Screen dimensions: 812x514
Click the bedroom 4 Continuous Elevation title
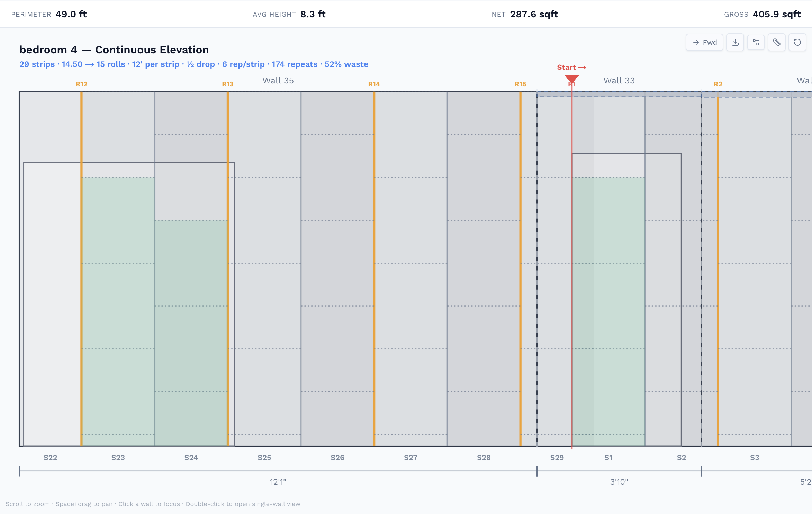[x=114, y=50]
